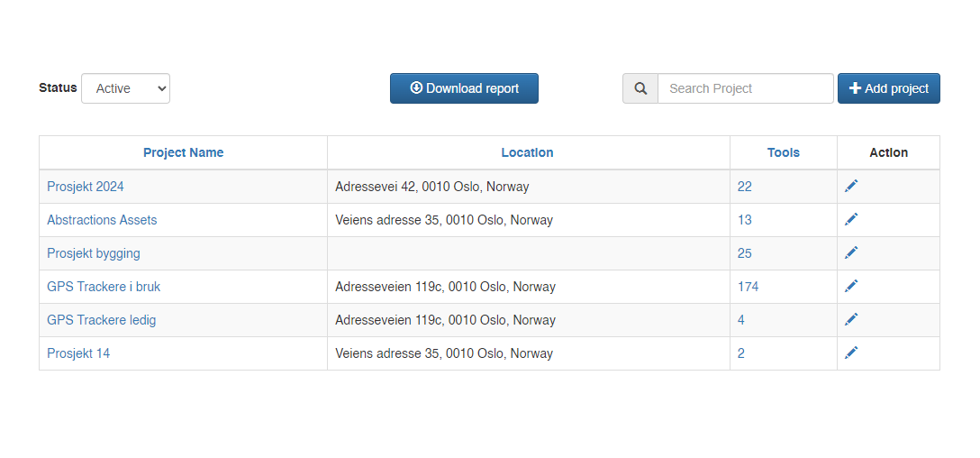This screenshot has height=458, width=980.
Task: Open the Prosjekt 2024 project link
Action: [86, 187]
